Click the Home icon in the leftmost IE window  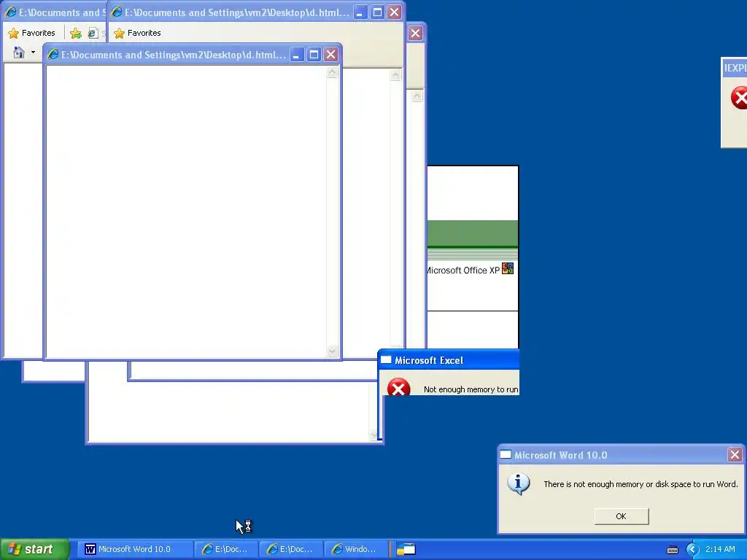[18, 52]
